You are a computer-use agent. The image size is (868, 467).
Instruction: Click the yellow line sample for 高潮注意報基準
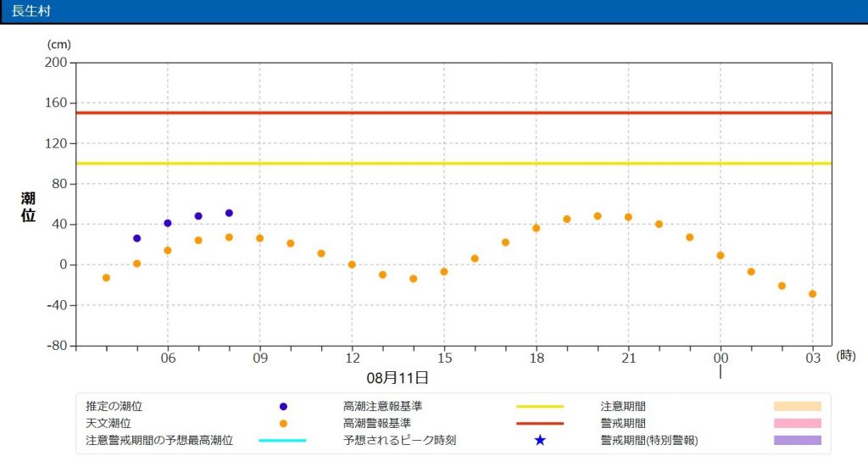coord(540,407)
